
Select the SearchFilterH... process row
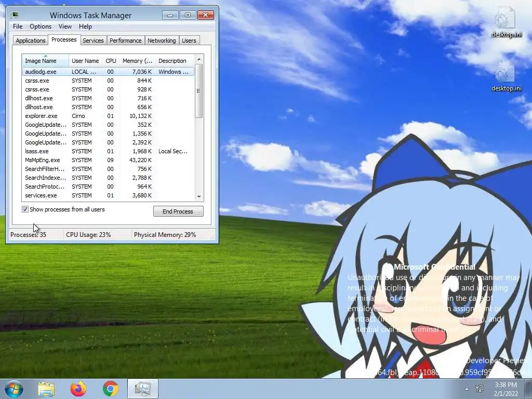[108, 169]
